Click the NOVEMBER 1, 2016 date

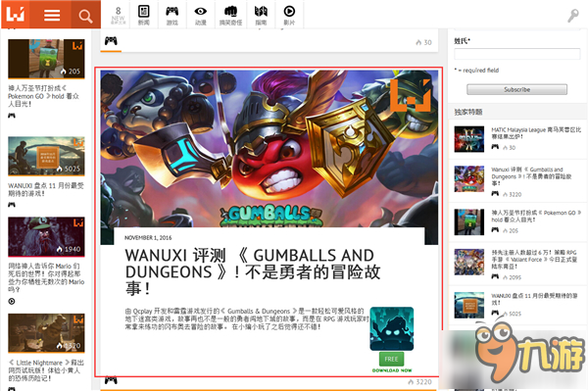click(x=148, y=238)
